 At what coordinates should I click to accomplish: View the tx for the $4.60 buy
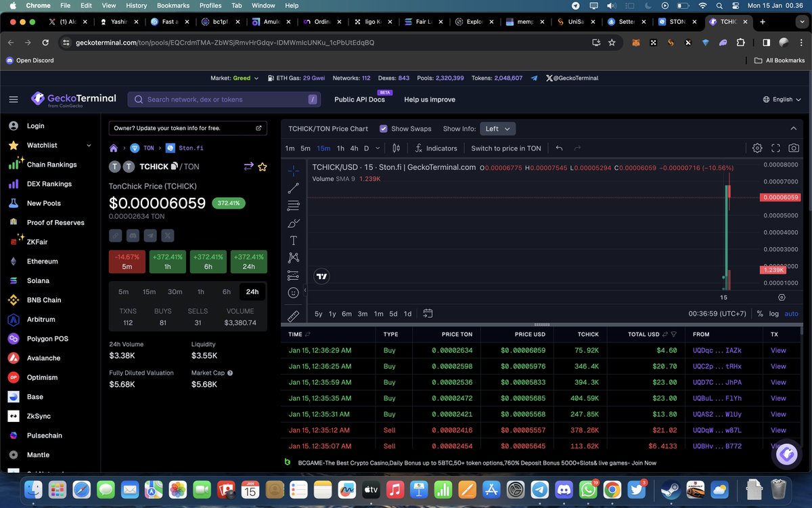click(x=778, y=350)
